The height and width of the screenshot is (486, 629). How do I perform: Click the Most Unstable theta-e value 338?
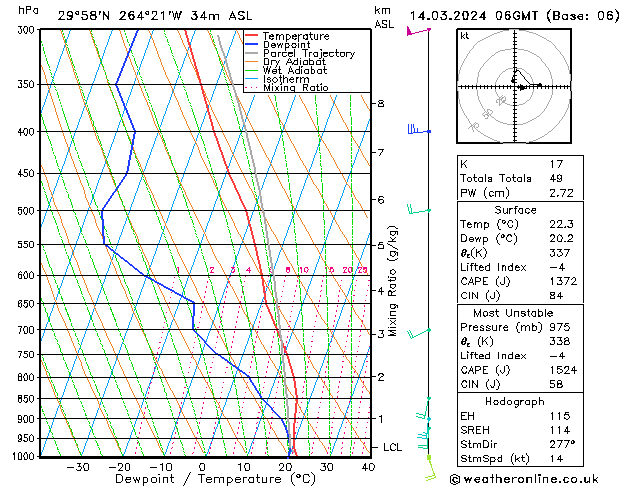click(560, 341)
